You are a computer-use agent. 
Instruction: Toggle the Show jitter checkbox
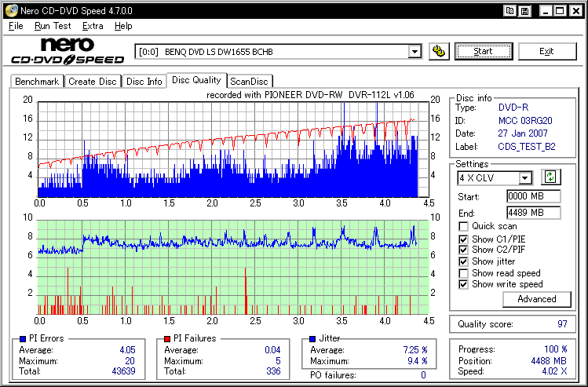pos(463,261)
